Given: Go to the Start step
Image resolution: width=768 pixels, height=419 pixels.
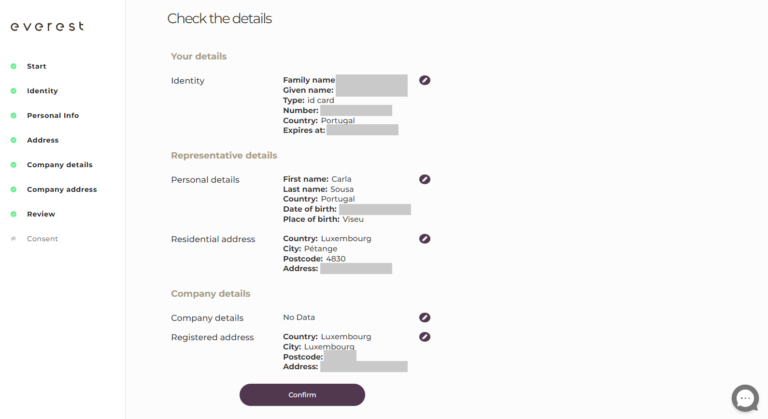Looking at the screenshot, I should [37, 66].
